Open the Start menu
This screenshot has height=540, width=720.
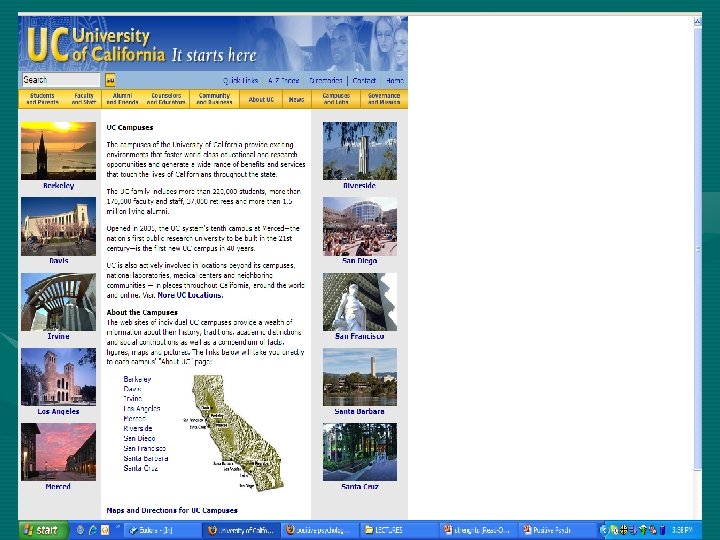click(x=43, y=530)
